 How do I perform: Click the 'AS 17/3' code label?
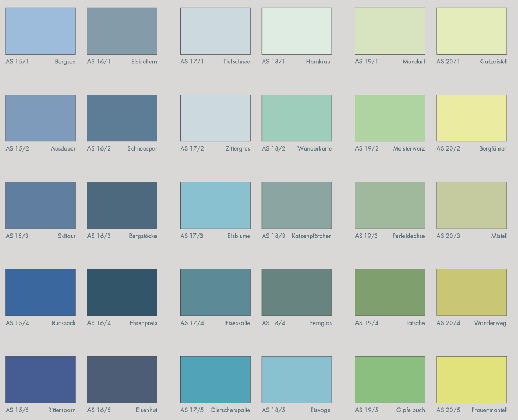coord(192,236)
